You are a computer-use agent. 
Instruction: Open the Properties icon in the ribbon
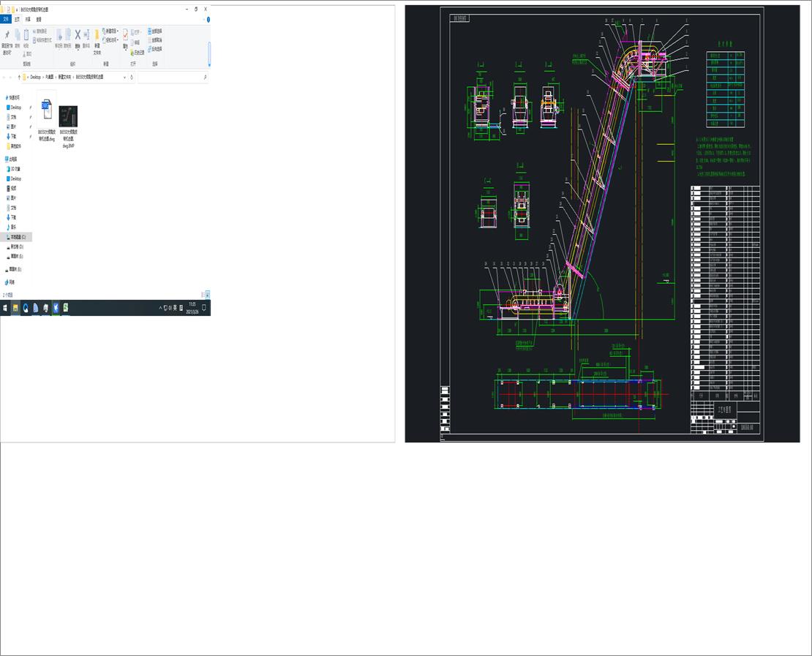click(x=125, y=36)
